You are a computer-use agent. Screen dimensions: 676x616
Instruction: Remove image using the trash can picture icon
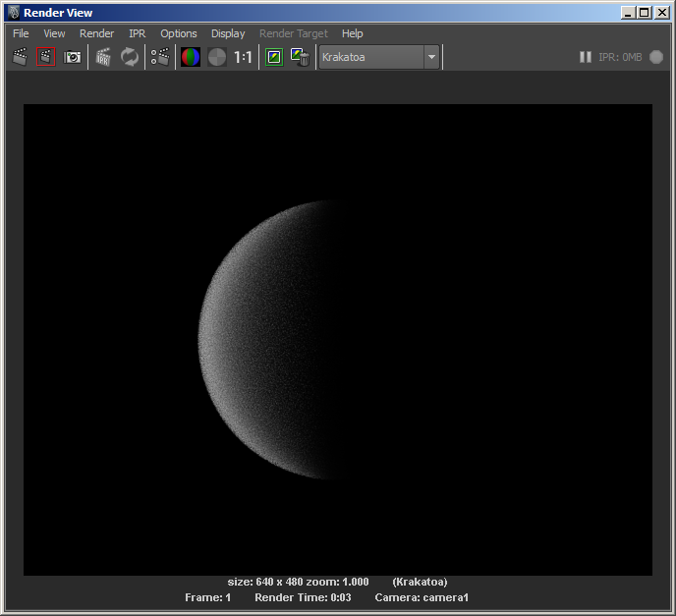click(300, 57)
